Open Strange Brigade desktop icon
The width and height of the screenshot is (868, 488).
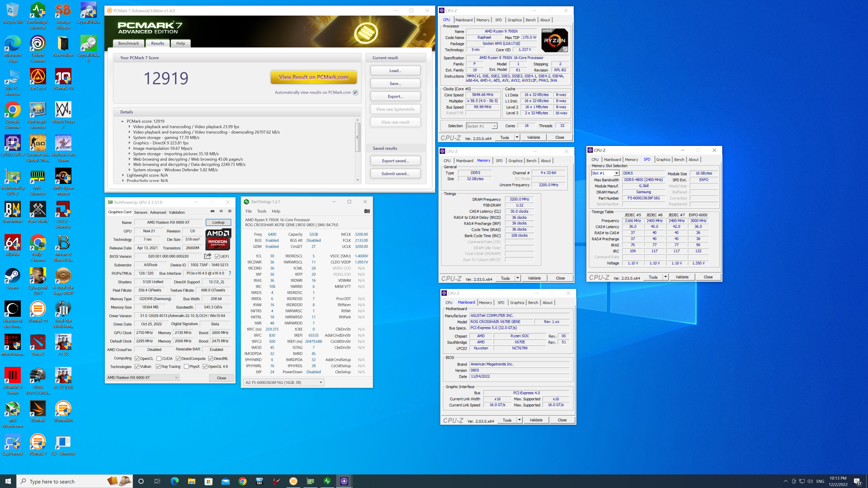[63, 16]
